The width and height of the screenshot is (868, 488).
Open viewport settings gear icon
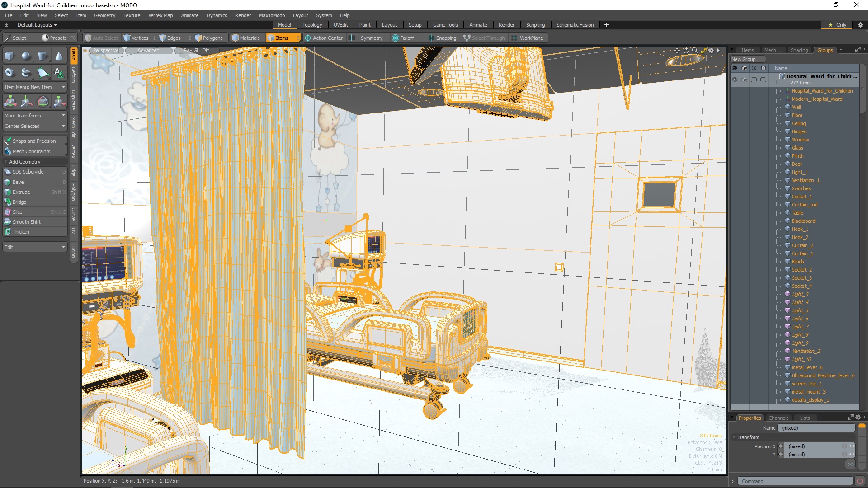(x=711, y=50)
